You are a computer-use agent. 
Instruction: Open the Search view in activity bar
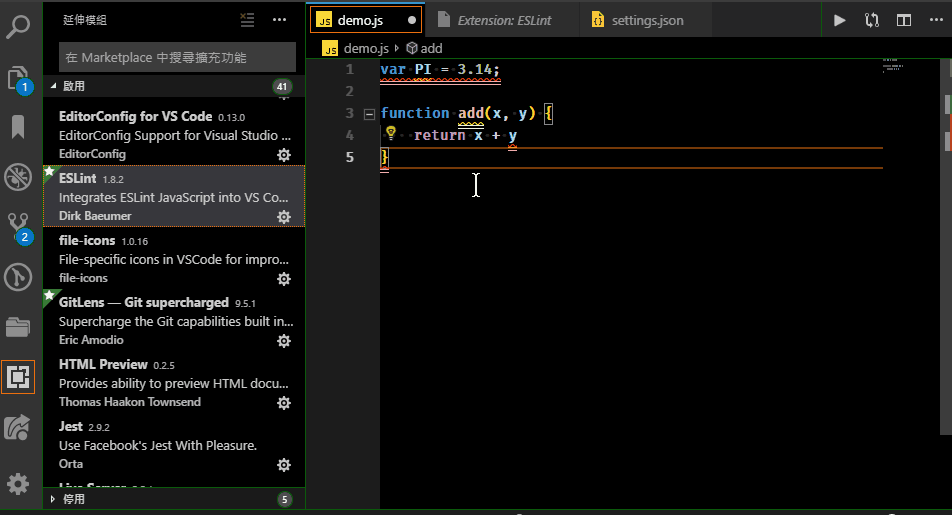18,27
